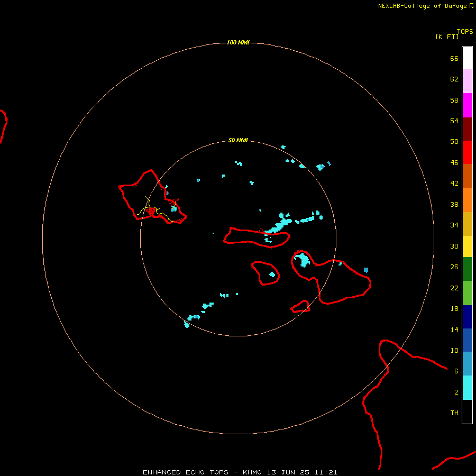Click the TOPS legend title
Image resolution: width=476 pixels, height=476 pixels.
465,31
